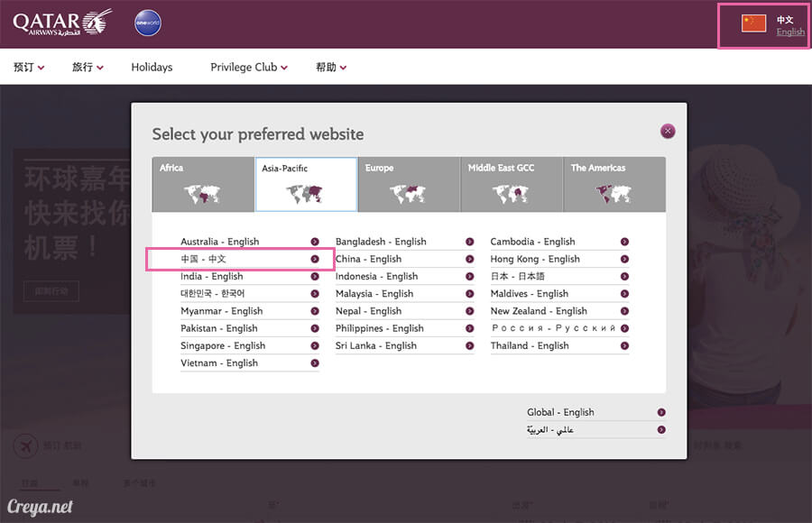Click arrow icon next to Cambodia - English

pyautogui.click(x=624, y=242)
